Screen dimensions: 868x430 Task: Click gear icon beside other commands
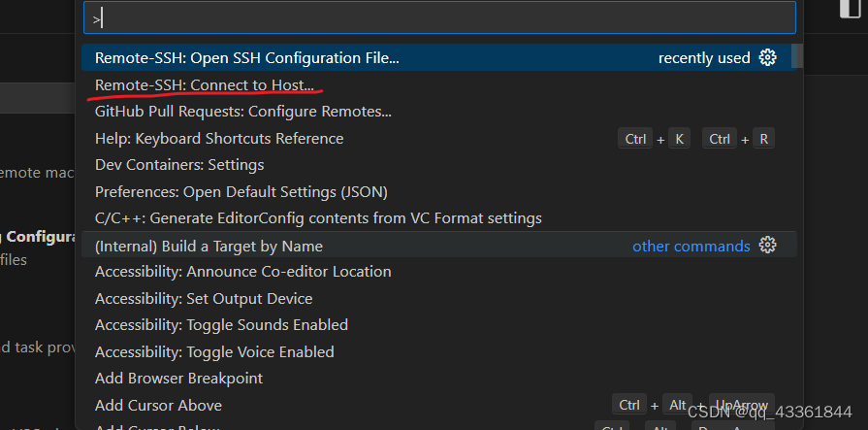[767, 245]
